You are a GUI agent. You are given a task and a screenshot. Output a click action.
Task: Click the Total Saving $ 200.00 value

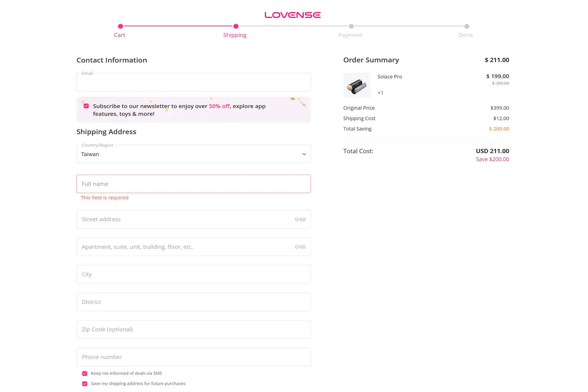coord(499,129)
